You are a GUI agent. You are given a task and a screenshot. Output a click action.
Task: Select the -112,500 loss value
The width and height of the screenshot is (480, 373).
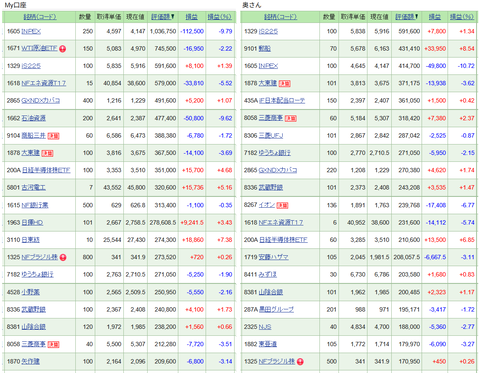click(x=192, y=31)
